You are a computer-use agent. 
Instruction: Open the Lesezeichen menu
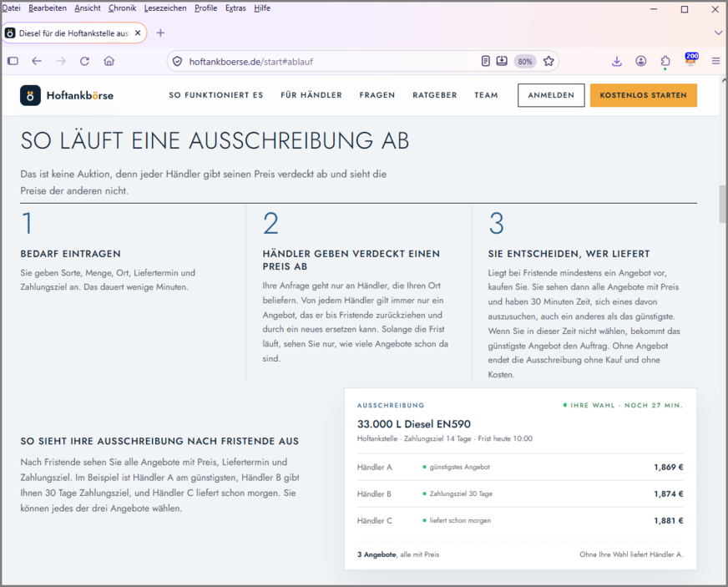coord(165,8)
